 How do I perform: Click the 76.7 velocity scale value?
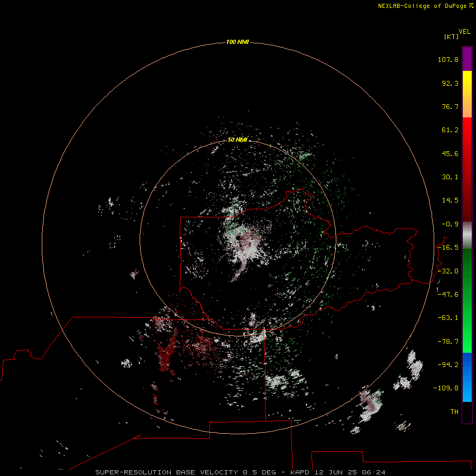pyautogui.click(x=450, y=106)
